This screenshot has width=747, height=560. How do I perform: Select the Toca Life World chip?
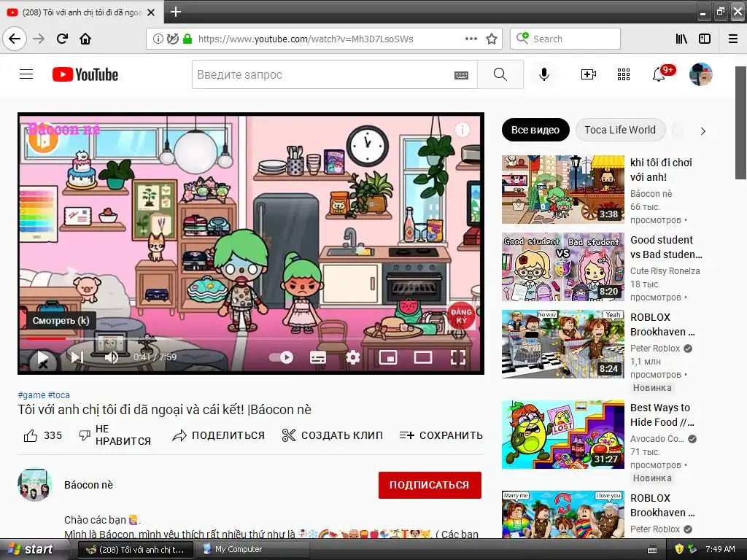[620, 130]
